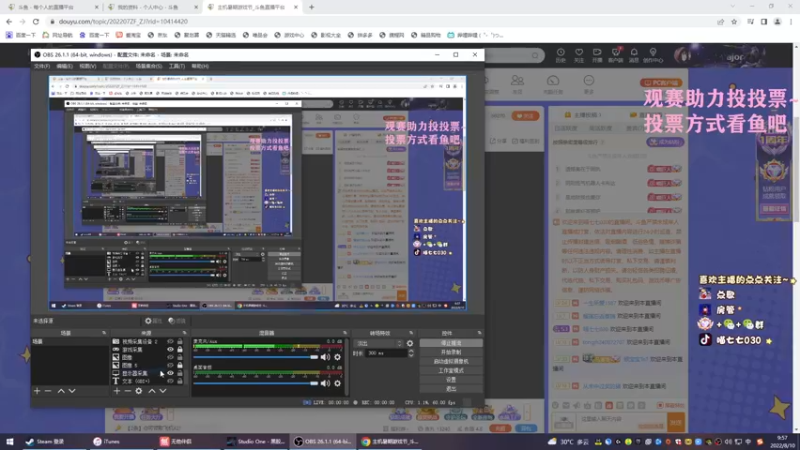This screenshot has height=450, width=800.
Task: Mute the 桌面音频 speaker icon
Action: 326,383
